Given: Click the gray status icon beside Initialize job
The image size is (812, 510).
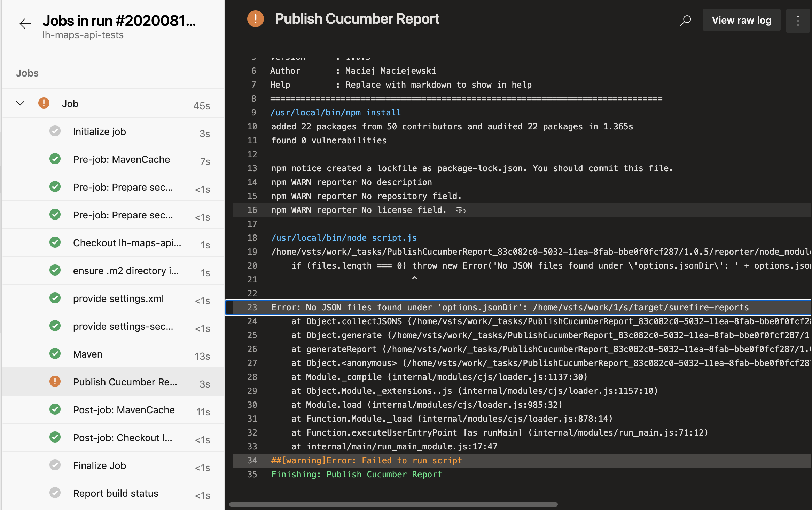Looking at the screenshot, I should click(x=55, y=131).
